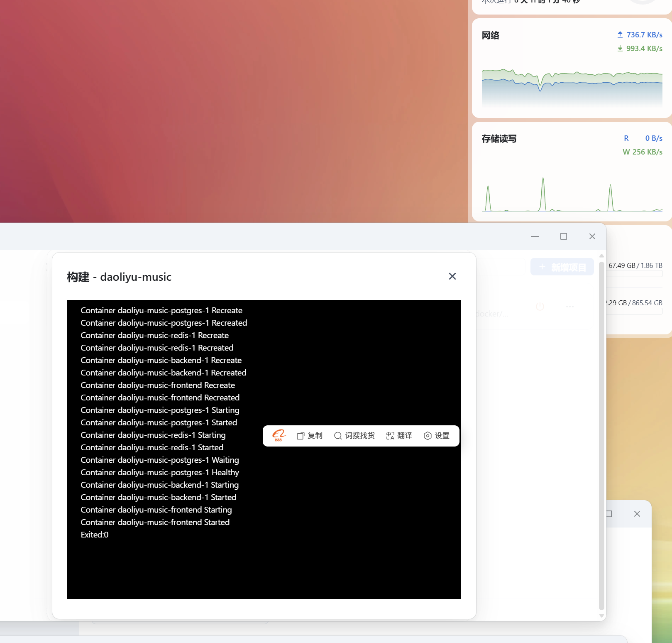Click the 1688 logo in floating toolbar
The height and width of the screenshot is (643, 672).
point(279,435)
